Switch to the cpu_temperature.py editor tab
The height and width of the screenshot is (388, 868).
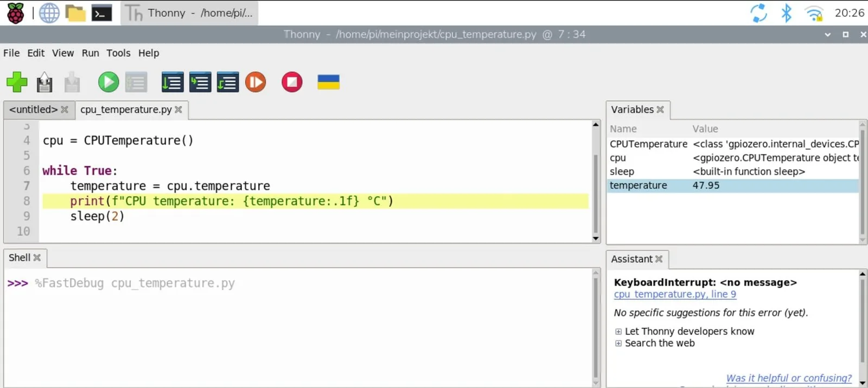click(x=126, y=109)
